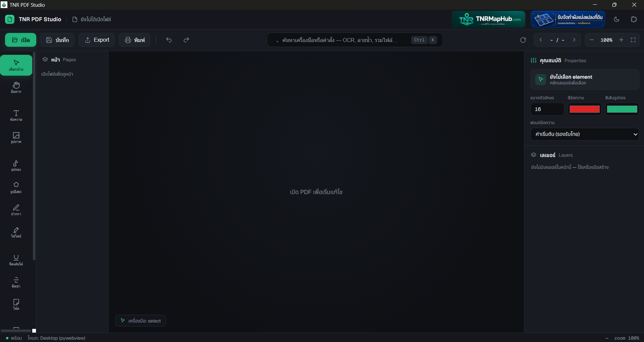Select the freeform polygon tool (รูปอิสระ)
Image resolution: width=644 pixels, height=342 pixels.
pos(16,188)
